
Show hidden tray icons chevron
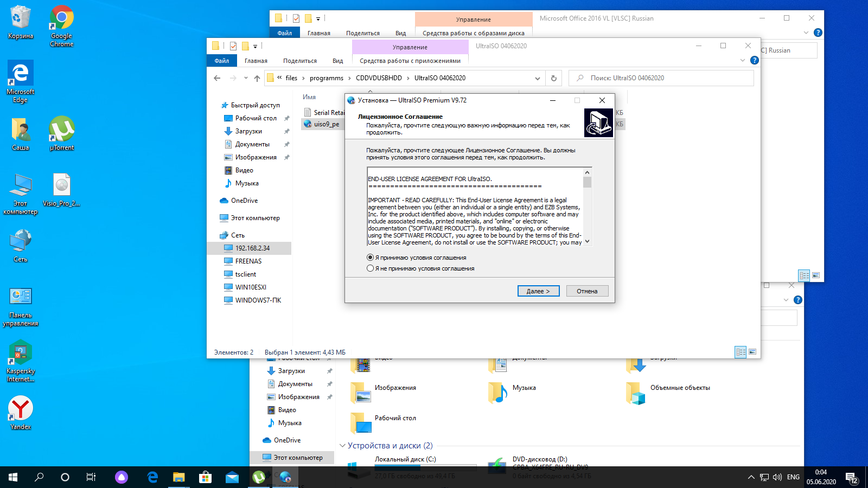coord(751,477)
